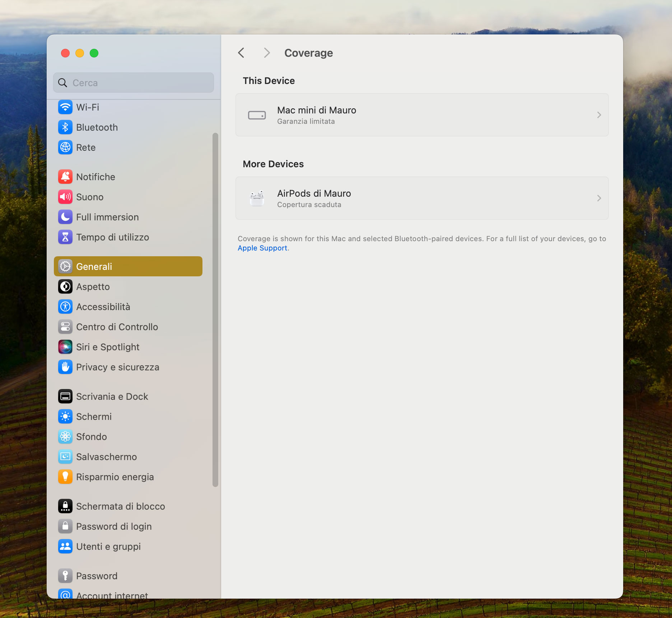Click the Sfondo flower icon

coord(65,436)
